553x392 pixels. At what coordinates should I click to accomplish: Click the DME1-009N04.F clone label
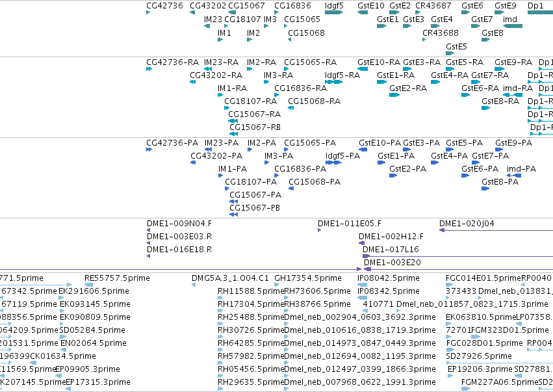179,224
